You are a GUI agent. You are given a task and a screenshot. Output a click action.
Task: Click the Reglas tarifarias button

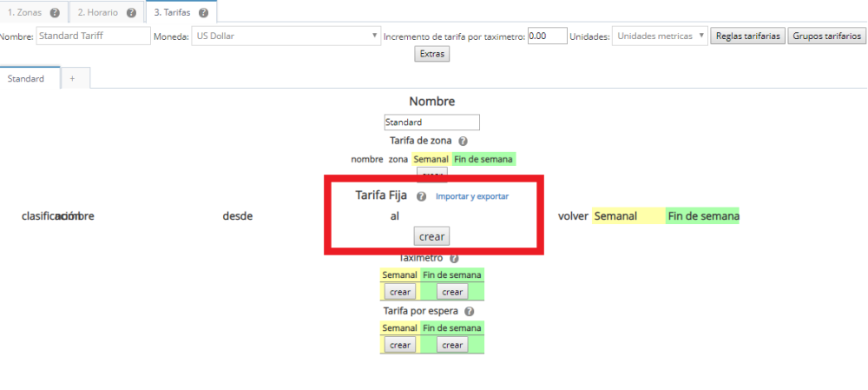(x=747, y=36)
